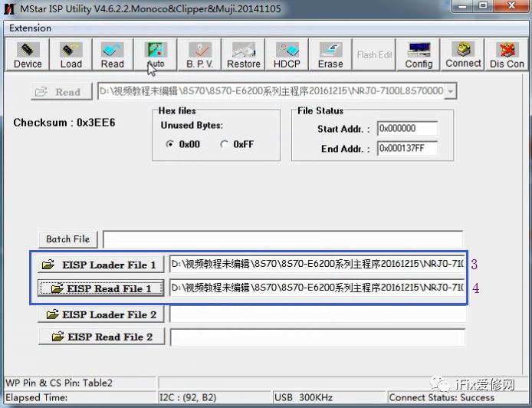Click the EISP Loader File 2 path field
Image resolution: width=532 pixels, height=408 pixels.
point(317,314)
